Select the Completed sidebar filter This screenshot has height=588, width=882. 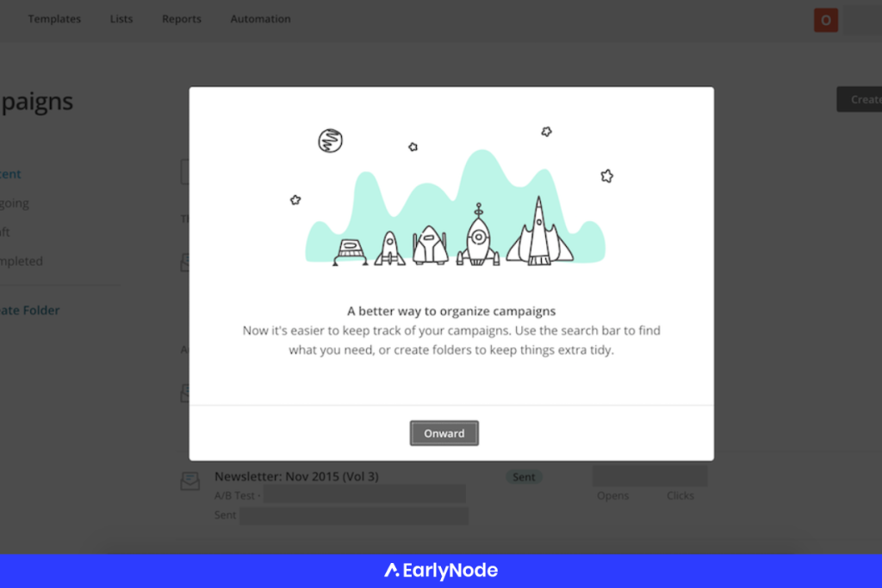coord(21,261)
